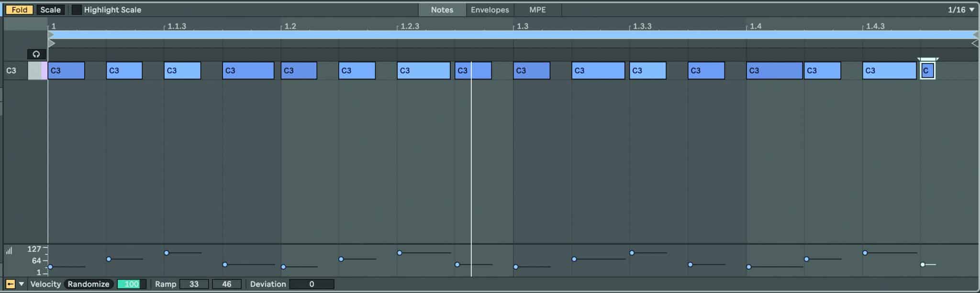This screenshot has width=980, height=293.
Task: Click the Velocity lane label
Action: coord(45,284)
